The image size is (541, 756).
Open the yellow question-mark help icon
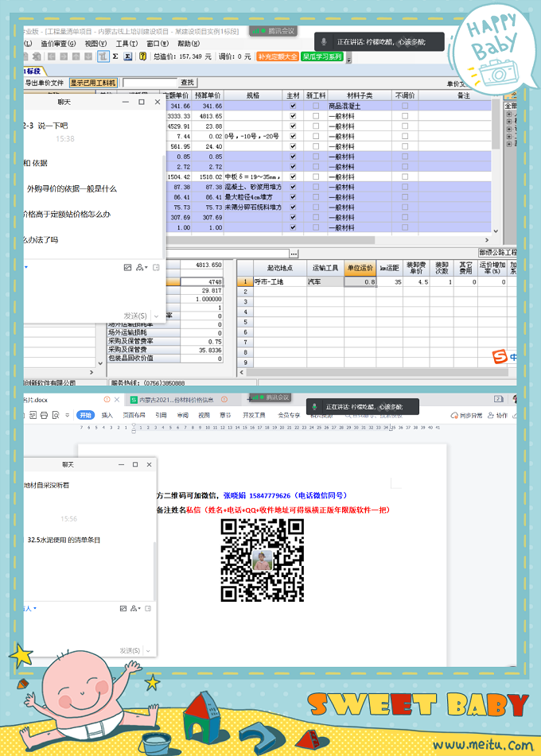(143, 56)
